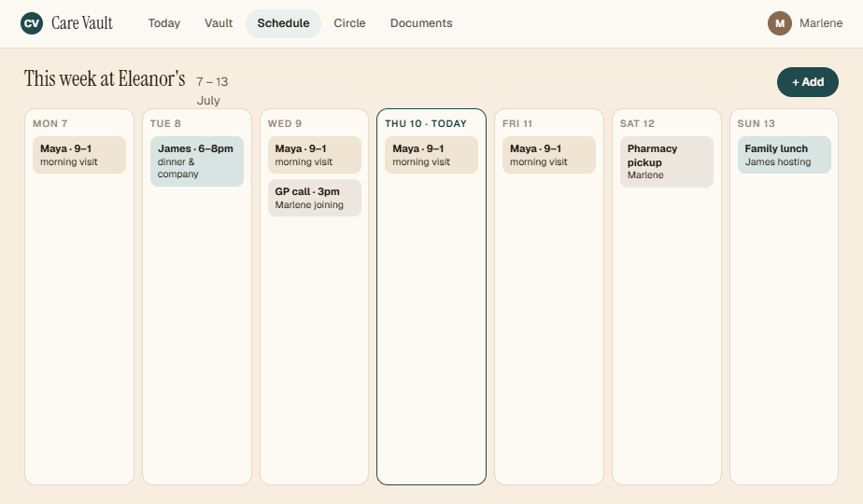Open Monday's Maya 9–1 morning visit
The height and width of the screenshot is (504, 863).
[x=79, y=155]
